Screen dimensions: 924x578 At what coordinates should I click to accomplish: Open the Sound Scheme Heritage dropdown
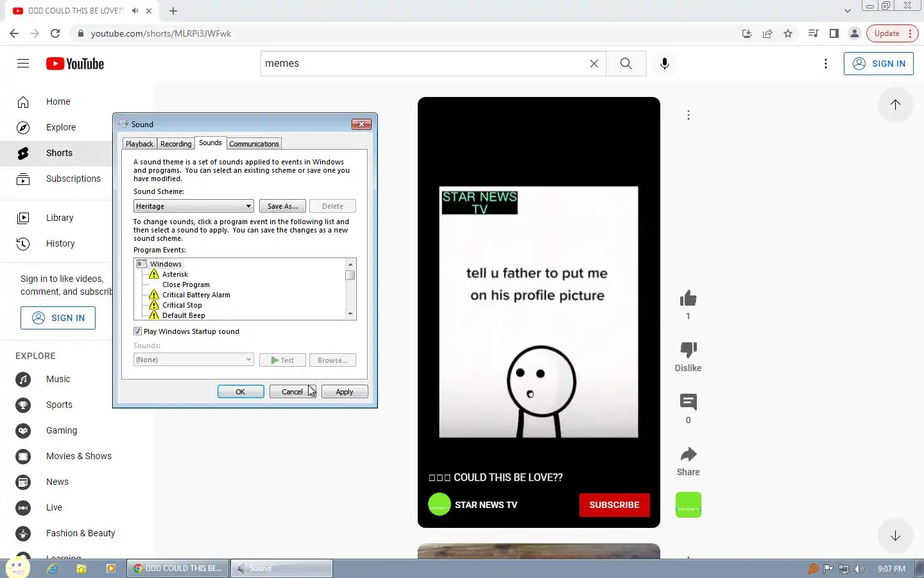tap(193, 206)
